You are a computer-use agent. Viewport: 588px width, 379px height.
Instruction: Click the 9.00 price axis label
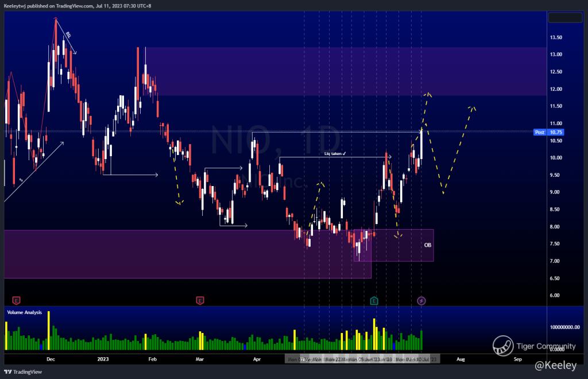click(554, 192)
